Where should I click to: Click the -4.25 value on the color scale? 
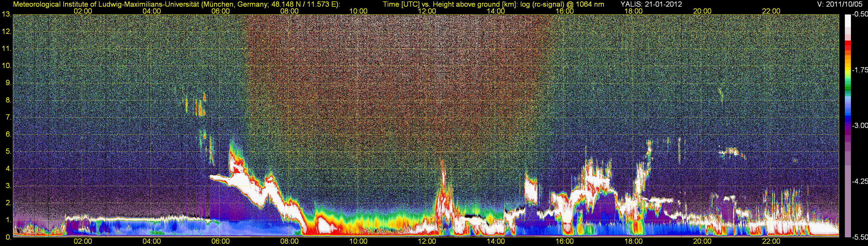coord(860,181)
